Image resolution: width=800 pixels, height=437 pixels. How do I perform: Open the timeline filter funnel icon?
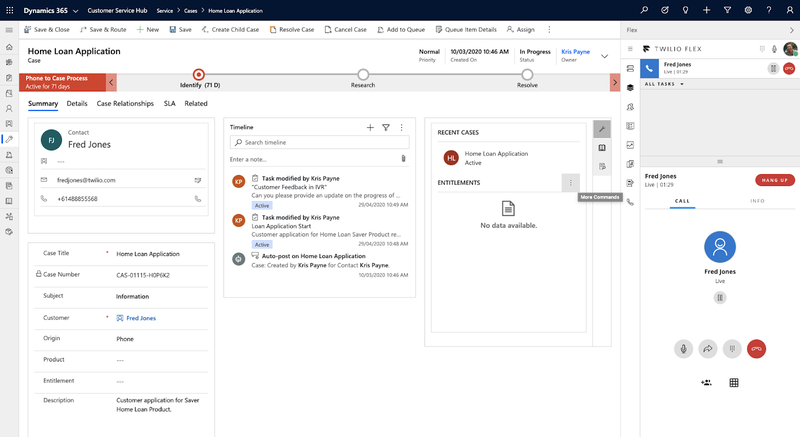tap(386, 128)
